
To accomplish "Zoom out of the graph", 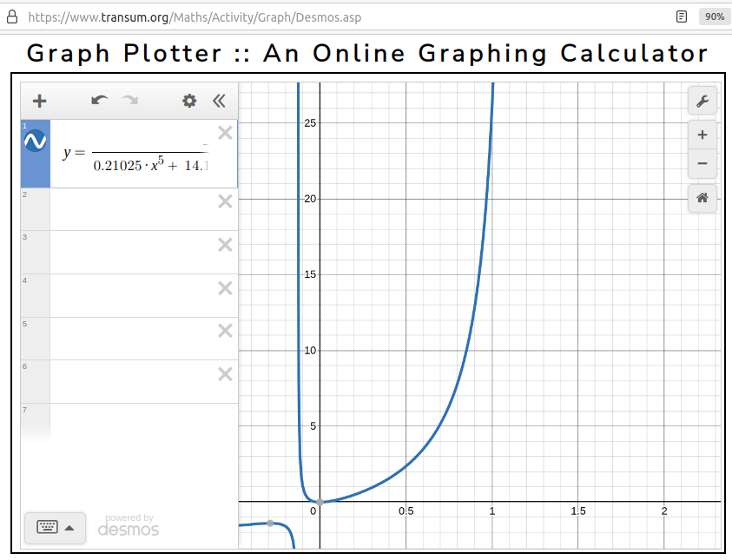I will click(702, 163).
